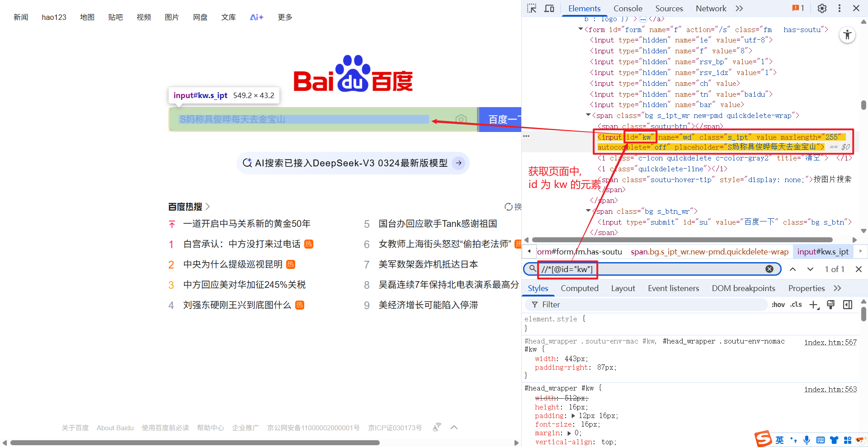
Task: Open the AI搜索已接入DeepSeek-V3 banner
Action: 353,163
